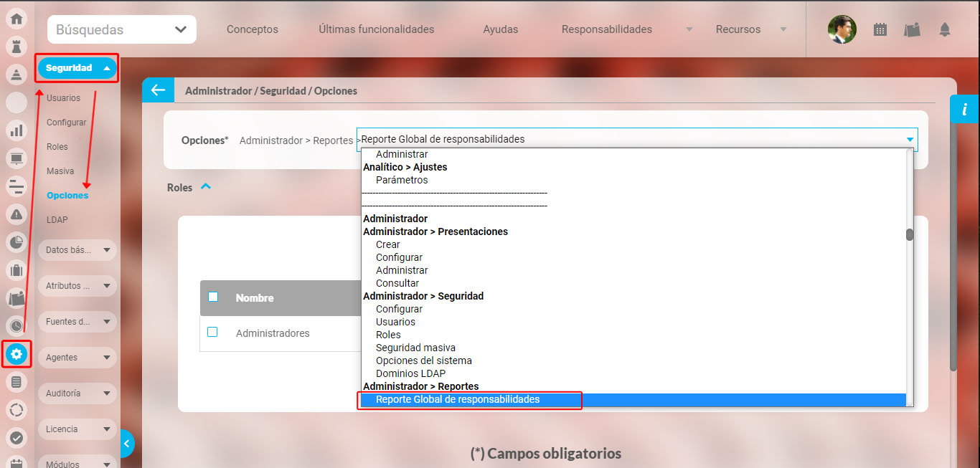The width and height of the screenshot is (980, 468).
Task: Click the blue back arrow button
Action: tap(158, 90)
